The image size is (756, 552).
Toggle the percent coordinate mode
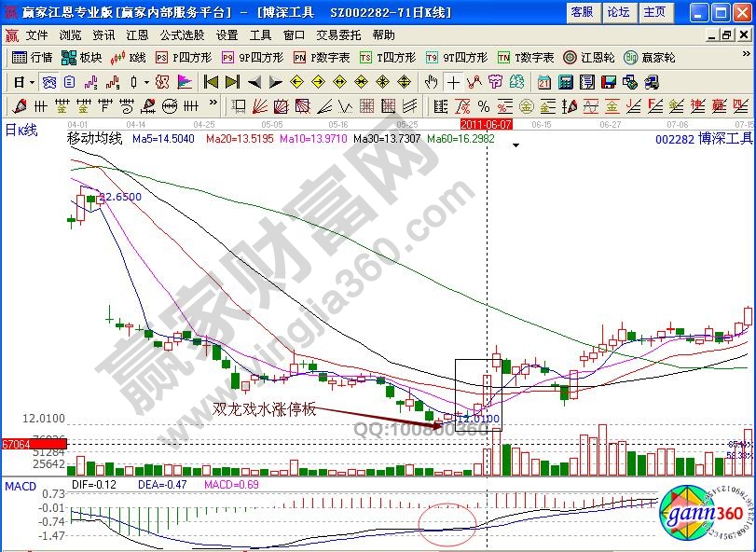tap(484, 106)
